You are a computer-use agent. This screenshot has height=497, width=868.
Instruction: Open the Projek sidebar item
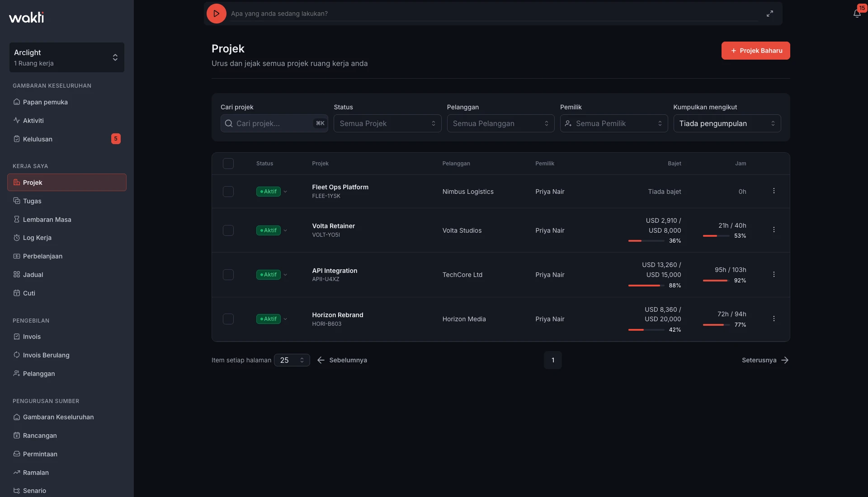[x=67, y=183]
